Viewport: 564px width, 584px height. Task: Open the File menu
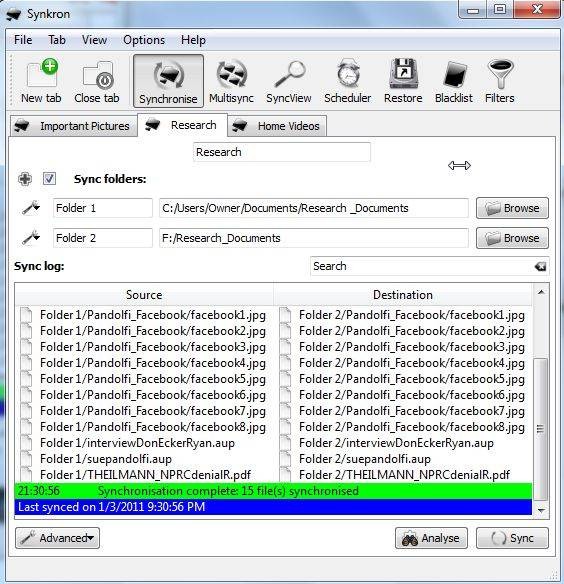click(23, 40)
